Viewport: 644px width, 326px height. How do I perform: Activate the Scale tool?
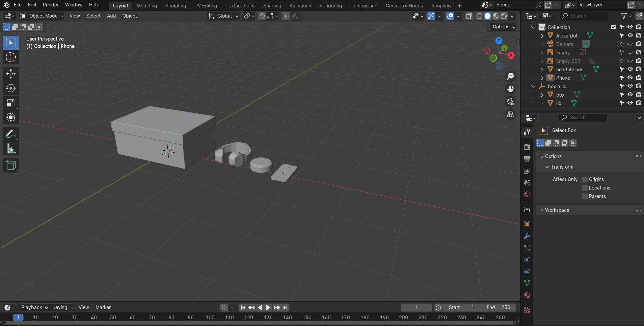[x=11, y=103]
